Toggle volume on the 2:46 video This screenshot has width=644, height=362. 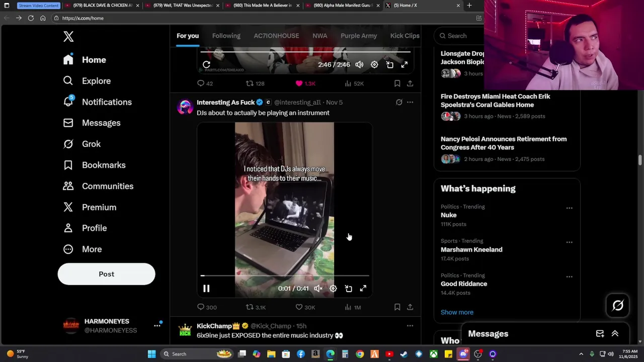click(359, 65)
